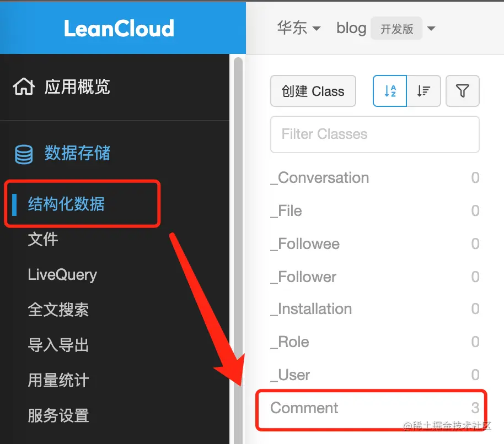Image resolution: width=504 pixels, height=444 pixels.
Task: Go to LiveQuery in the sidebar
Action: (62, 275)
